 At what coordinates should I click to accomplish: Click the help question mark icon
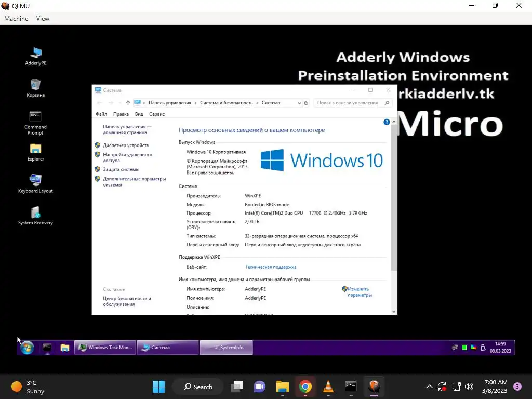tap(387, 122)
